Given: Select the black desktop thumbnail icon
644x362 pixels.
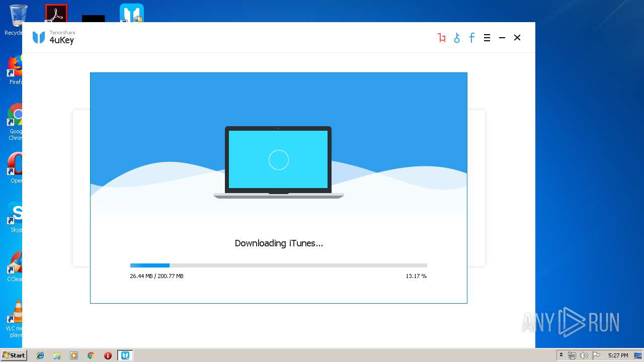Looking at the screenshot, I should (x=94, y=18).
